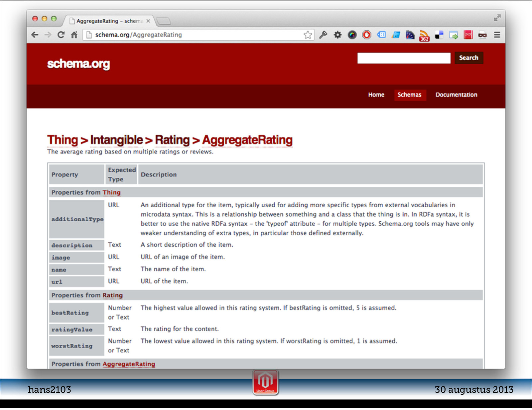Click the 'hans2103' footer text
The width and height of the screenshot is (532, 410).
coord(50,389)
